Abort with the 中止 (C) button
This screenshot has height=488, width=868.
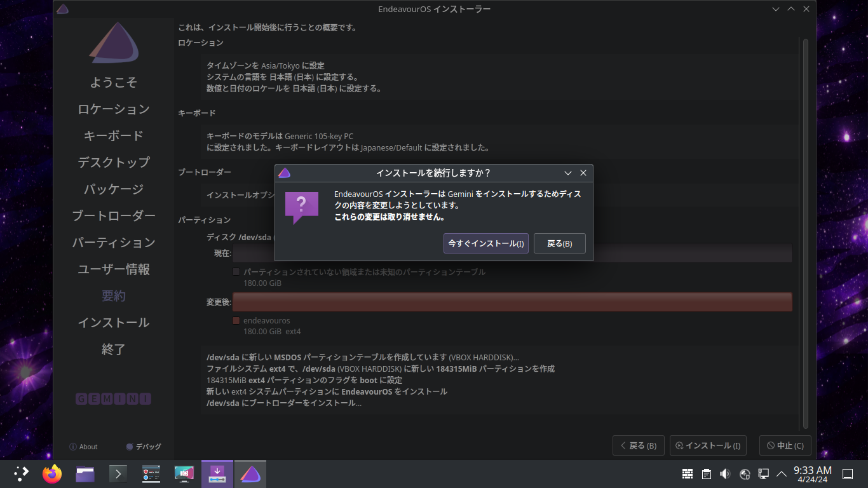(x=785, y=445)
